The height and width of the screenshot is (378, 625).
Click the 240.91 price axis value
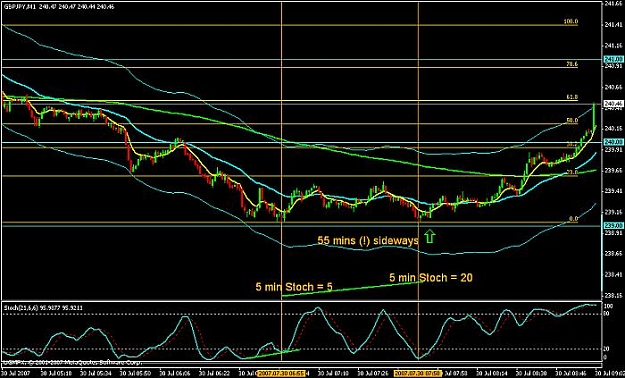click(x=613, y=66)
